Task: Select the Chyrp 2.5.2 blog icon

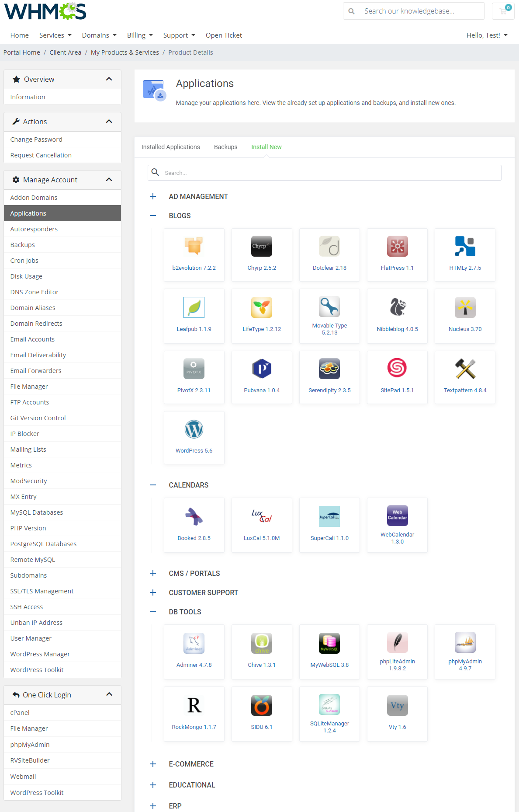Action: (x=262, y=246)
